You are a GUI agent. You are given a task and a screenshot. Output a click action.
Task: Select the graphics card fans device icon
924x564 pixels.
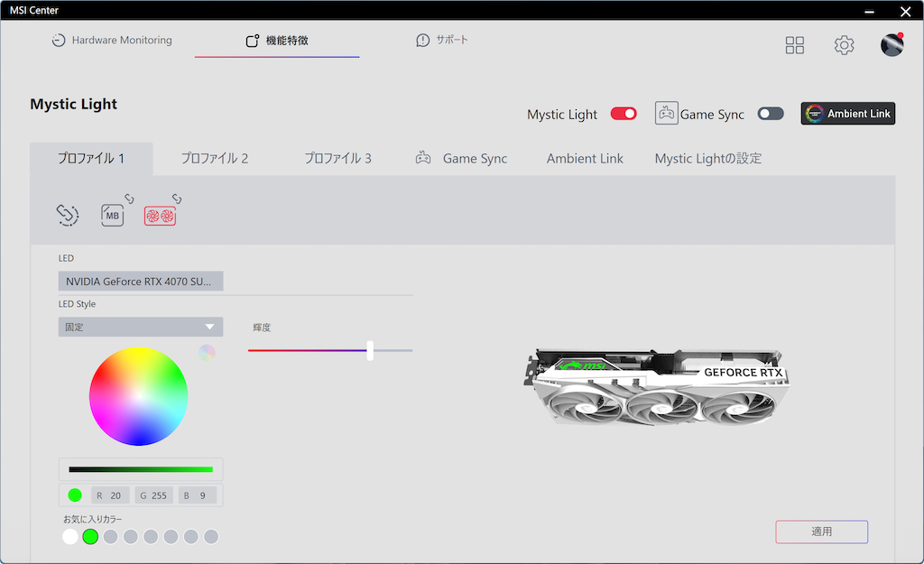coord(161,217)
